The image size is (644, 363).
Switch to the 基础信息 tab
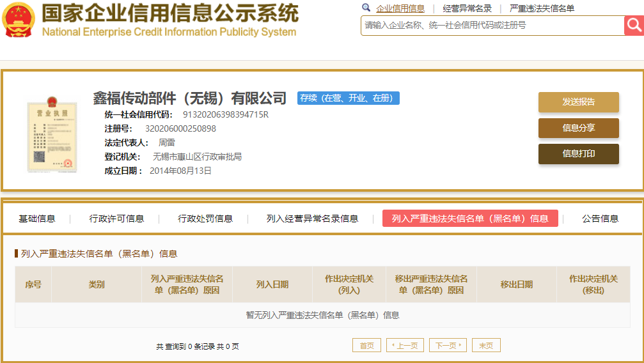click(37, 219)
